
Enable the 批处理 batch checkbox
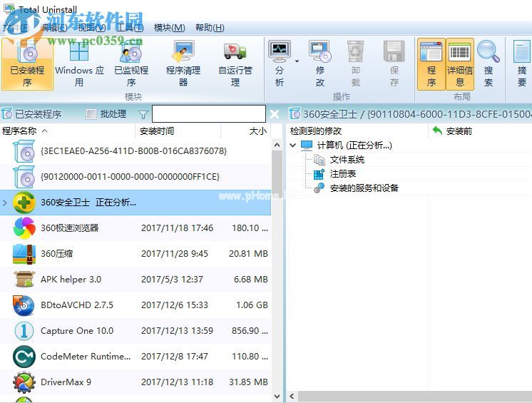coord(91,114)
